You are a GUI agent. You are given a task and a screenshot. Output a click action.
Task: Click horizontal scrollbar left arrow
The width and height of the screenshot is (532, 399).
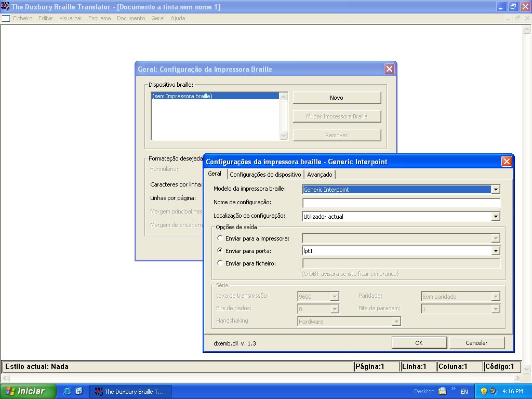pos(5,377)
